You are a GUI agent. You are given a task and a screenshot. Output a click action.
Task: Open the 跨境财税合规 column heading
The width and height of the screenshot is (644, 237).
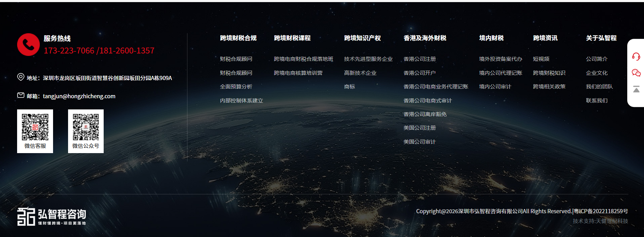(238, 38)
